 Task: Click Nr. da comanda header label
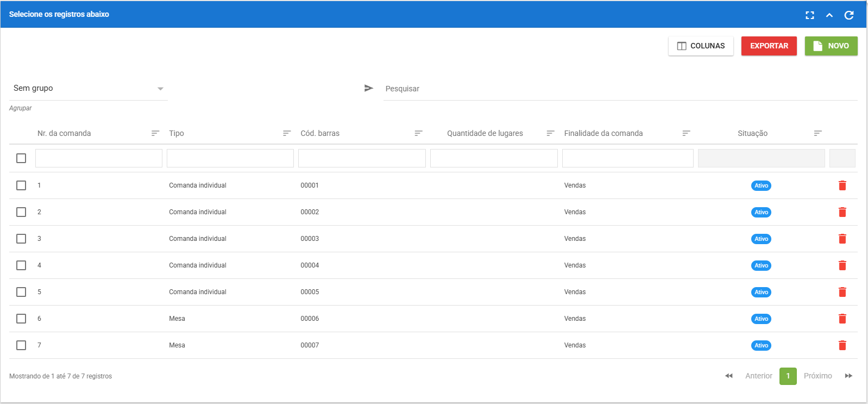tap(64, 133)
